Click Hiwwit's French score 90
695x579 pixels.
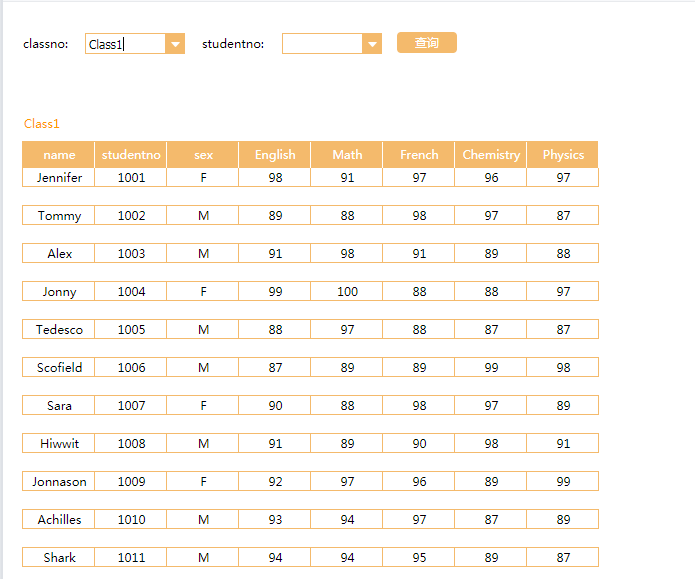coord(419,443)
